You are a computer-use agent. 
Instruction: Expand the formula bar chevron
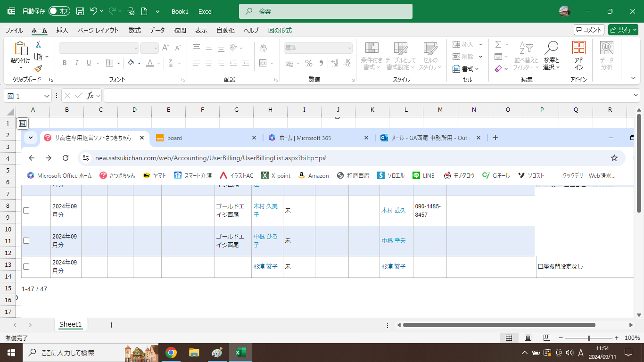click(x=636, y=96)
